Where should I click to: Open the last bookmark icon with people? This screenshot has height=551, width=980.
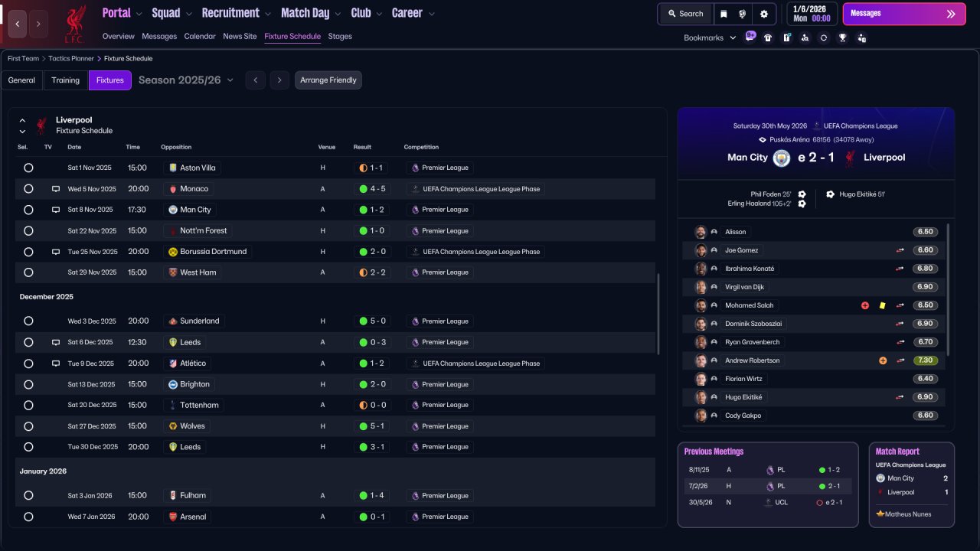861,37
